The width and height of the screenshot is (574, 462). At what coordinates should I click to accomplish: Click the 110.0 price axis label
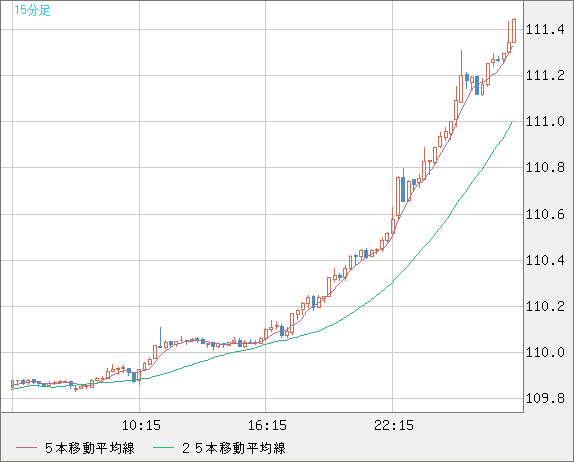545,352
